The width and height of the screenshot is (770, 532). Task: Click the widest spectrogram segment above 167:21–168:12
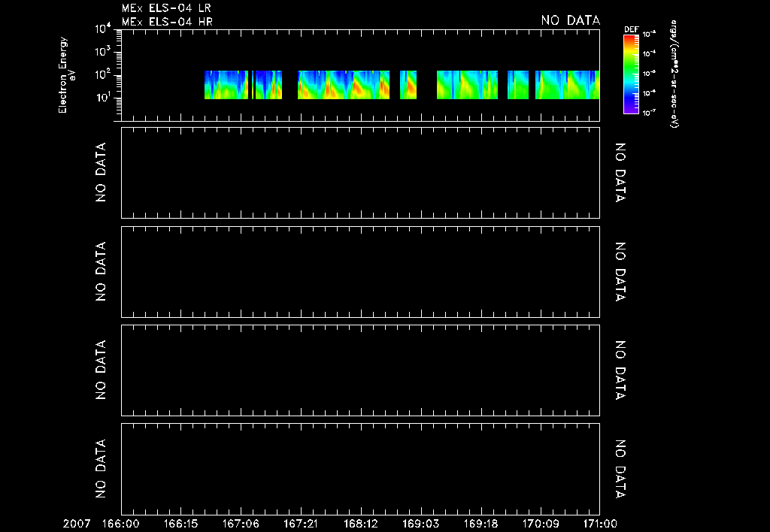point(344,85)
